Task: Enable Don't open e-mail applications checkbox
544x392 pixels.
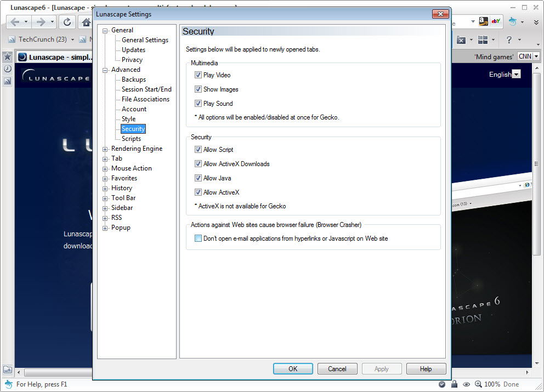Action: pyautogui.click(x=198, y=238)
